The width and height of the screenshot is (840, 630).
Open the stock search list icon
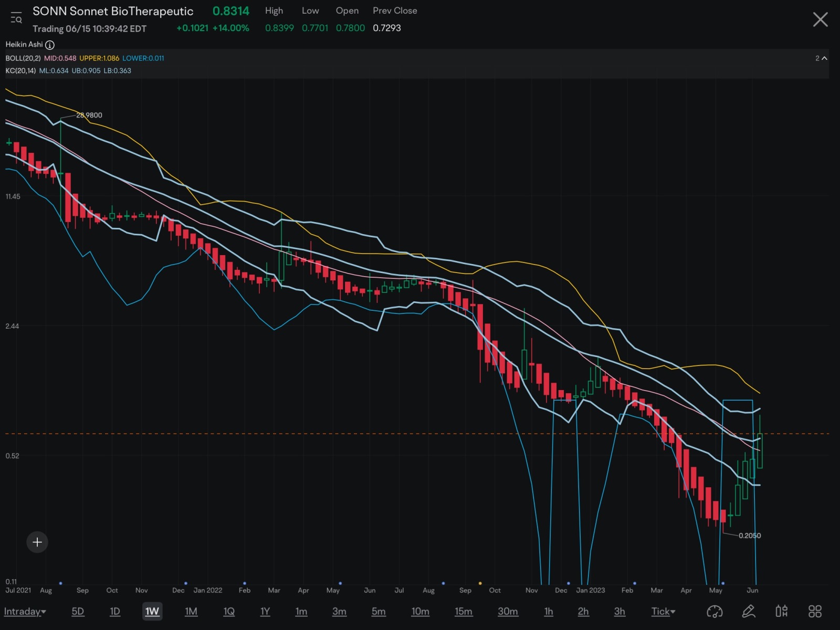(x=16, y=18)
